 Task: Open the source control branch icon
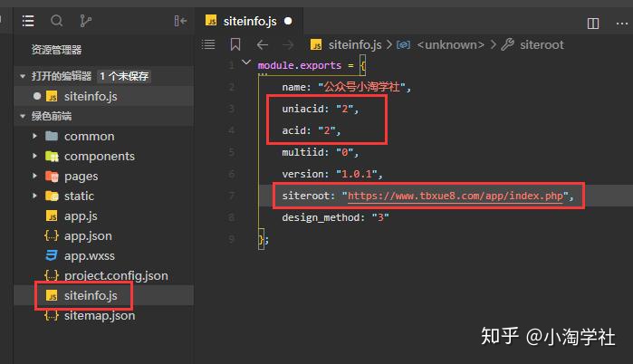(x=86, y=20)
